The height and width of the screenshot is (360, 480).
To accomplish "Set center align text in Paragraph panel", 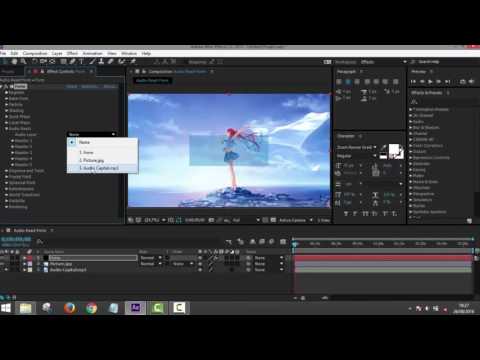I will click(x=348, y=81).
